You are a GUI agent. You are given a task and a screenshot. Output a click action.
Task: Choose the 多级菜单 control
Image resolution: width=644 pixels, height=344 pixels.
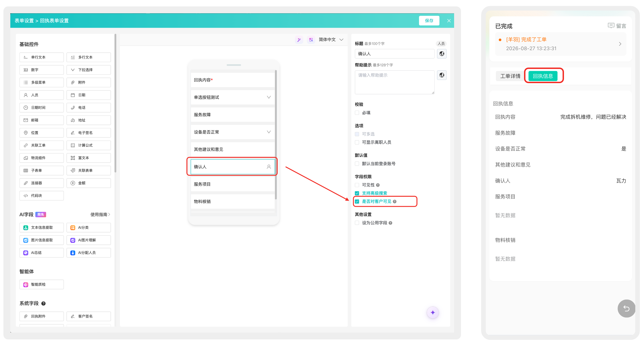42,82
